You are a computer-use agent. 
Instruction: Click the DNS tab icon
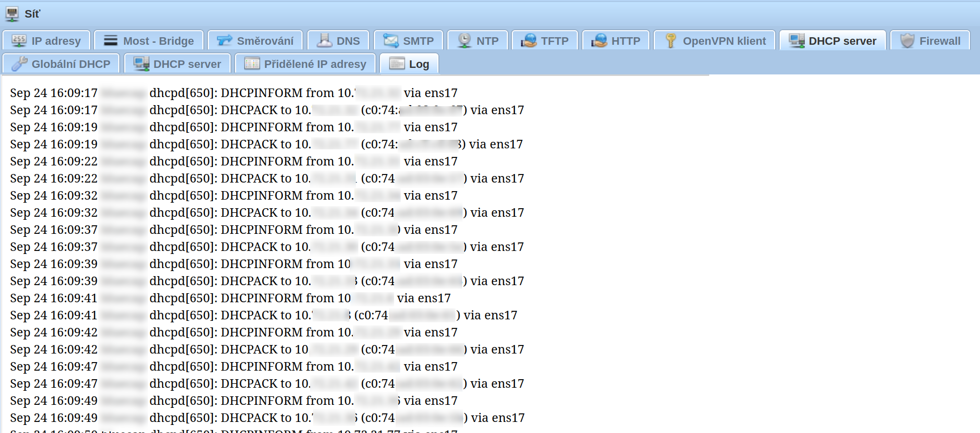tap(325, 41)
